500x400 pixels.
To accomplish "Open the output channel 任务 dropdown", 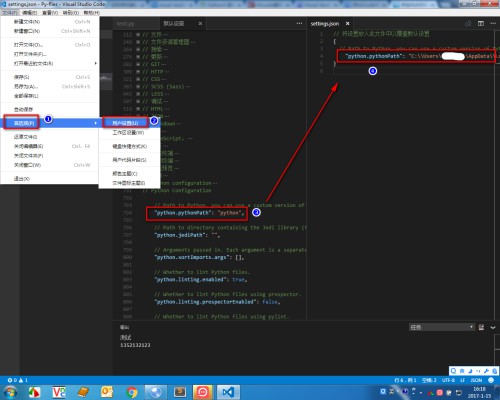I will [x=442, y=327].
